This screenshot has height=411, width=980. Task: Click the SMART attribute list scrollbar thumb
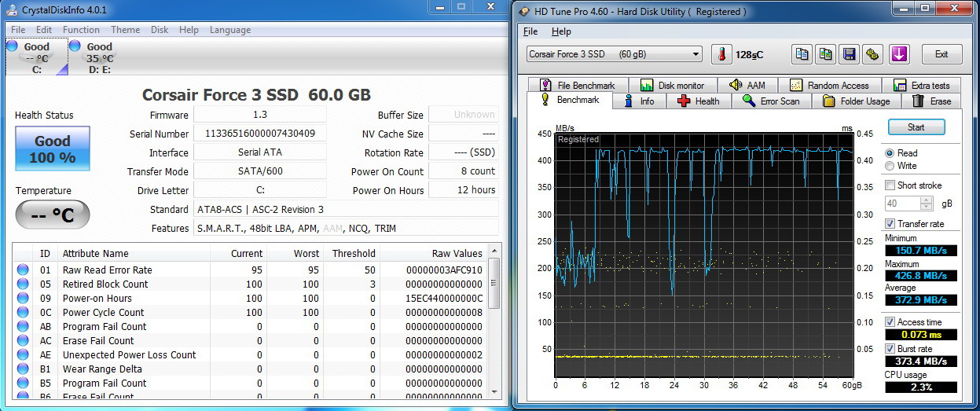[x=494, y=282]
